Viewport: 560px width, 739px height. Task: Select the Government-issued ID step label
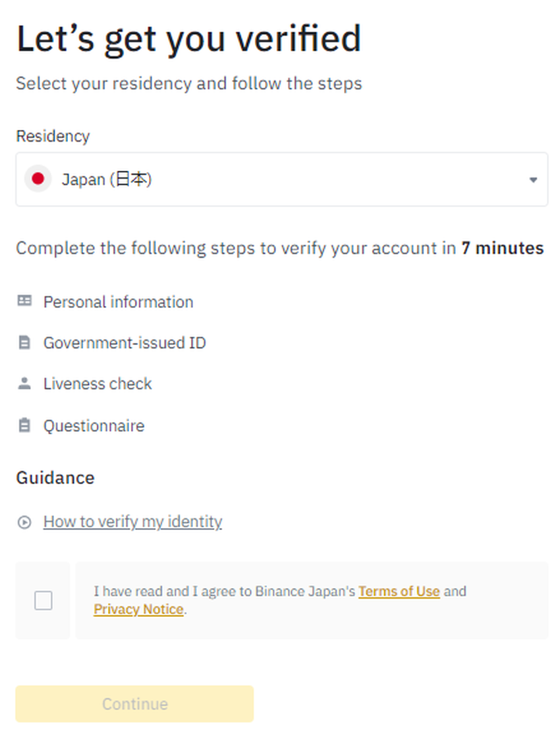(x=125, y=343)
